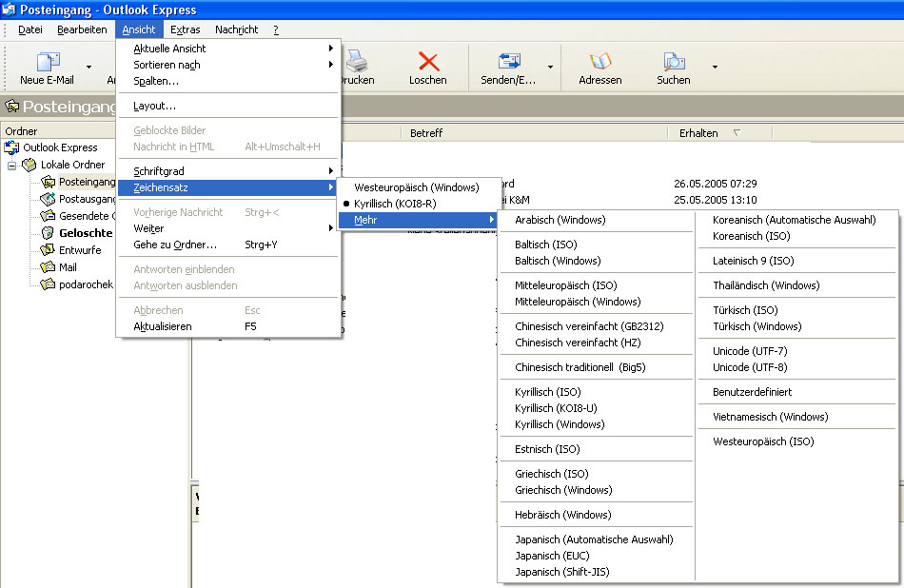Screen dimensions: 904x588
Task: Open the Nachricht menu
Action: tap(236, 29)
